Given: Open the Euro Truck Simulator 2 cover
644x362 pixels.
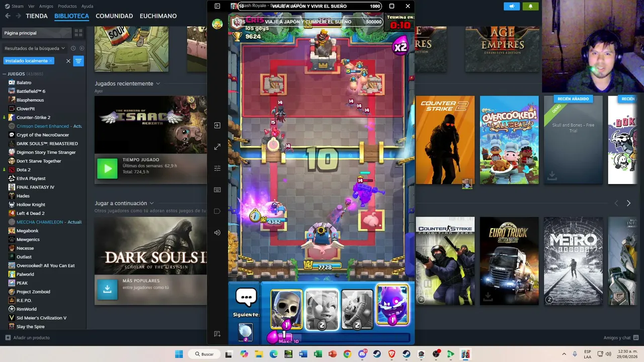Looking at the screenshot, I should [x=509, y=261].
